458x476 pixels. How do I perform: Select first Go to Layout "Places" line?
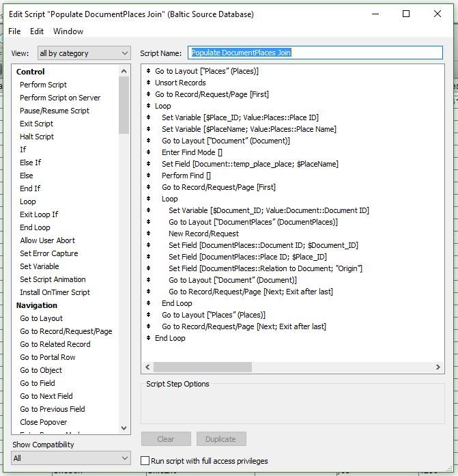(x=207, y=71)
